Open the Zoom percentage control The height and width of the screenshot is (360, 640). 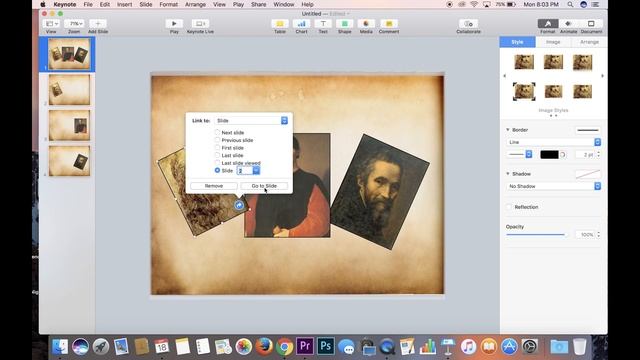pyautogui.click(x=74, y=24)
